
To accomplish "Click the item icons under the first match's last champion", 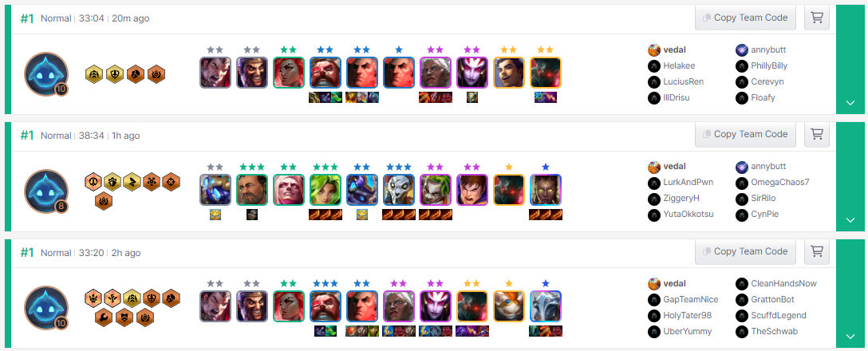I will pyautogui.click(x=546, y=97).
